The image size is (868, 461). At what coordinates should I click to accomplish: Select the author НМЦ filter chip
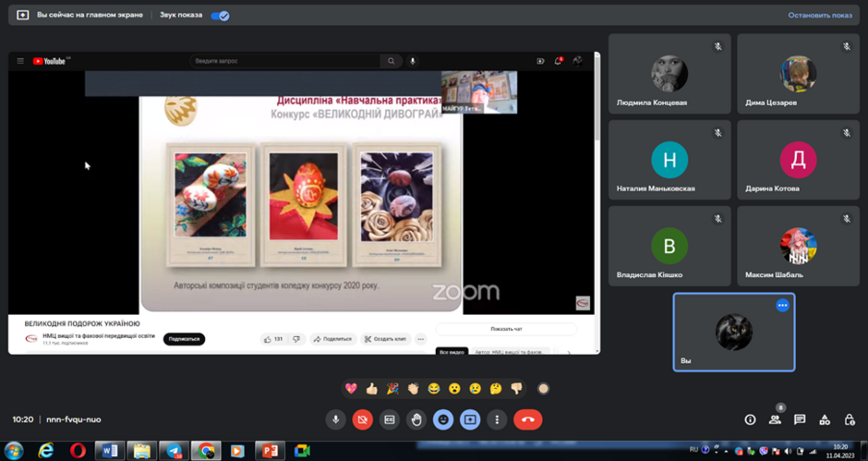coord(510,351)
